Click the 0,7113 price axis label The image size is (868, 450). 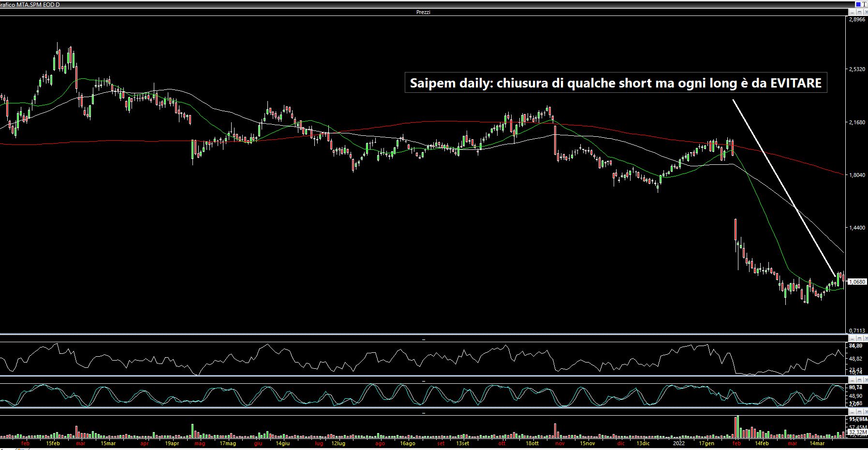tap(857, 331)
